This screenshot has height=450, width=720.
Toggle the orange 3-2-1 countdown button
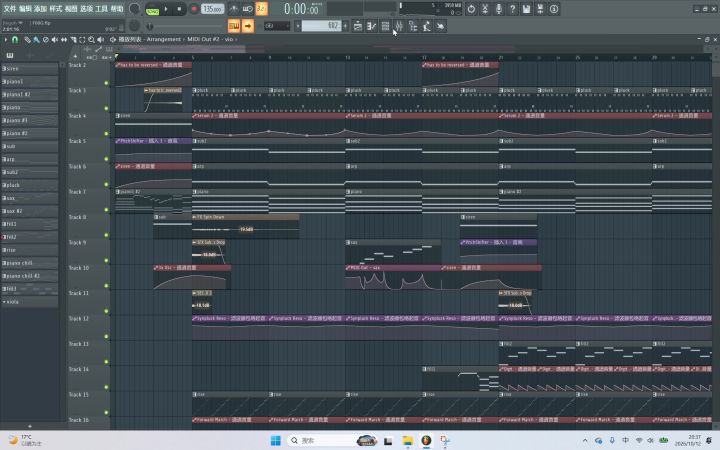[262, 9]
